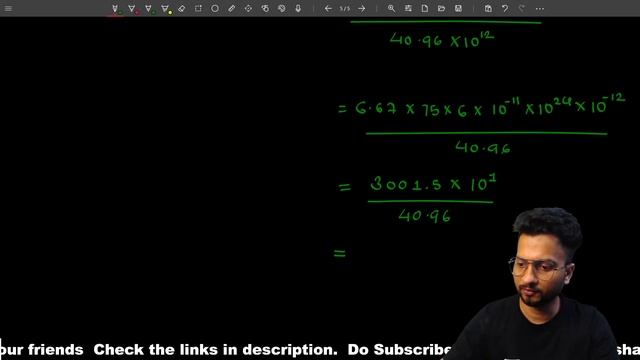Open the more options ellipsis menu
640x360 pixels.
click(x=540, y=9)
